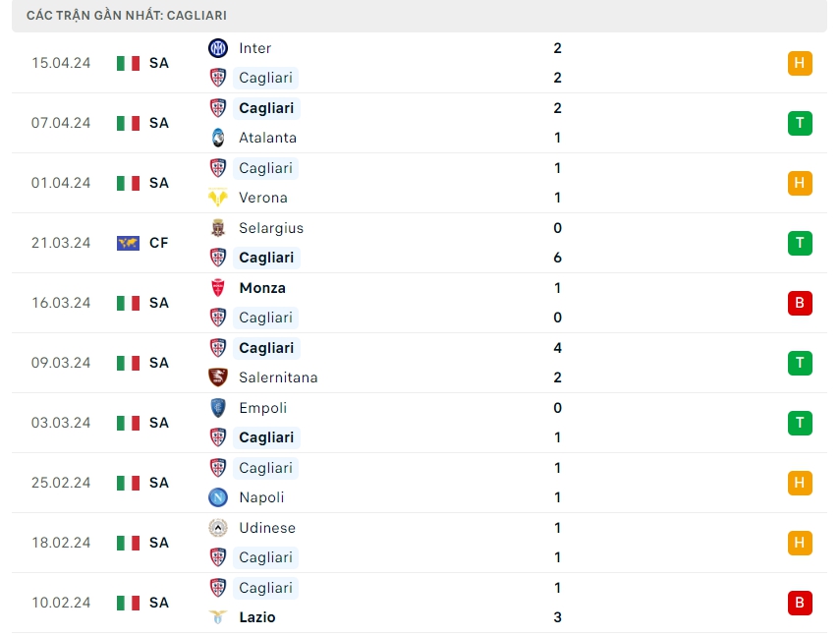Click the CF world flag icon
Screen dimensions: 840x637
tap(128, 243)
